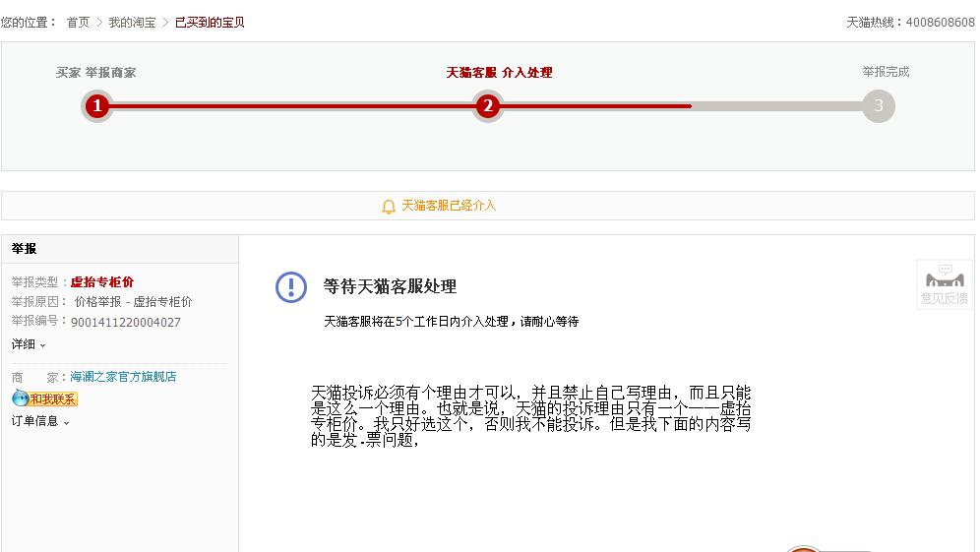Click 天猫客服已经介入 notice text
The width and height of the screenshot is (980, 552).
click(x=449, y=206)
